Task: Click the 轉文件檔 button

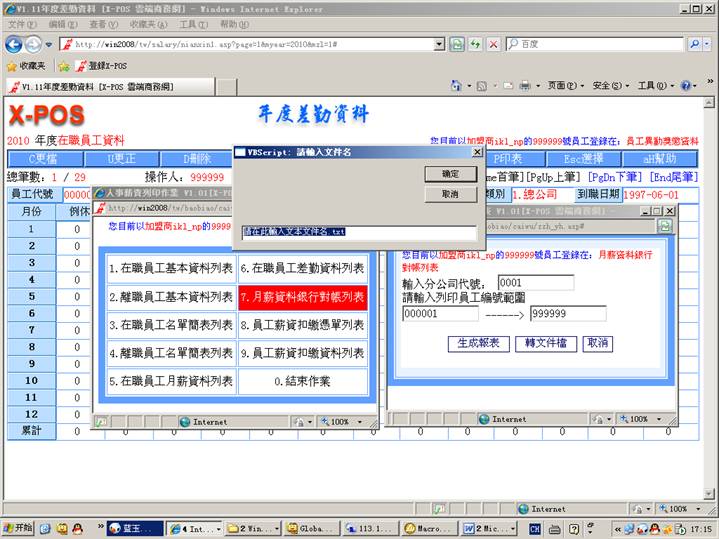Action: coord(544,343)
